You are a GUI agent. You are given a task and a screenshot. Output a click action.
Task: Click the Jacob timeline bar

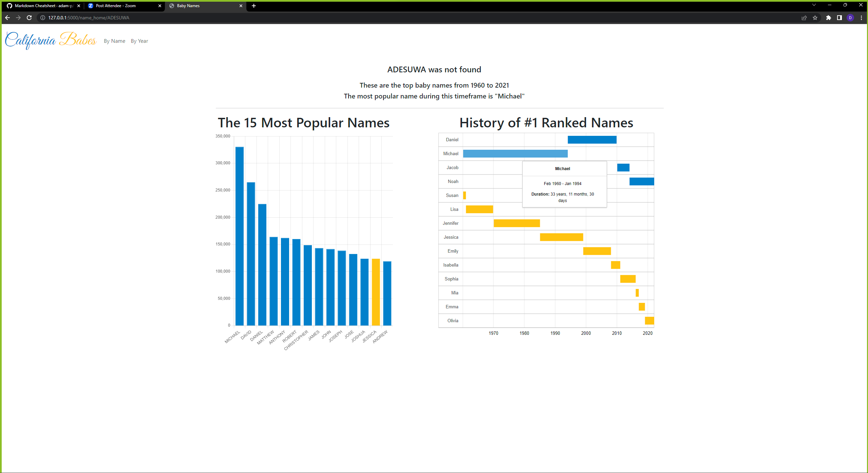pos(623,167)
